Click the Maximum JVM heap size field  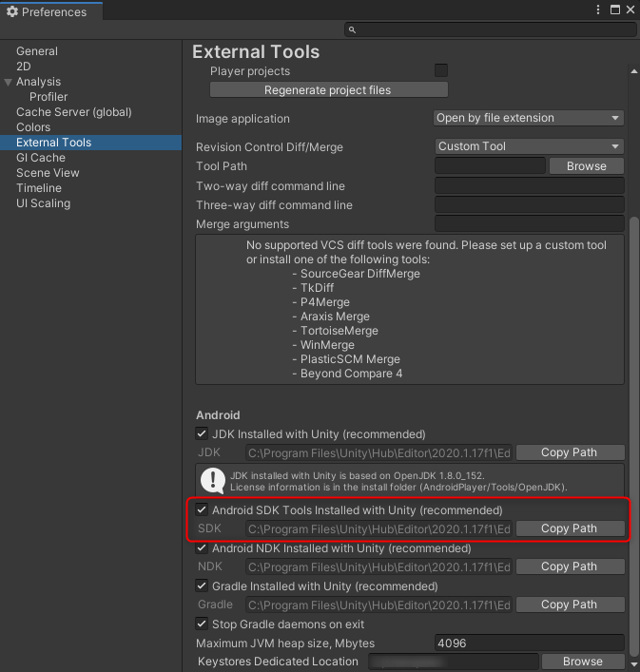pyautogui.click(x=529, y=643)
